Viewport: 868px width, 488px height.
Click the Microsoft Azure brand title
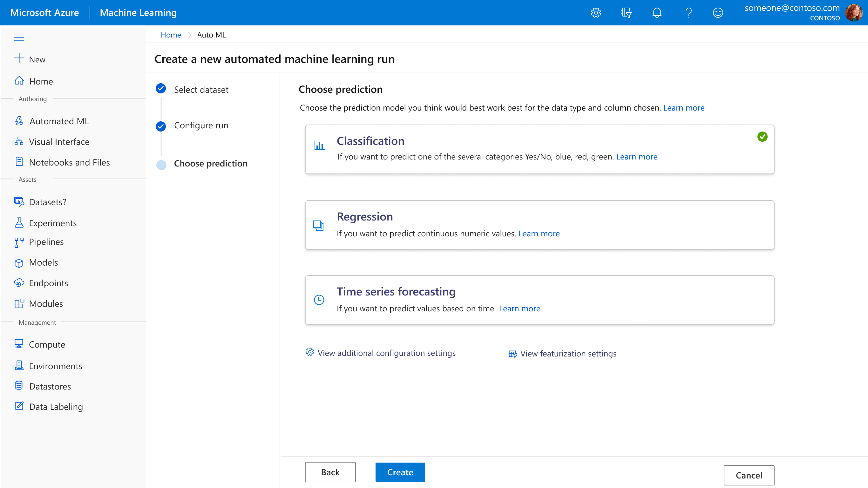coord(44,12)
